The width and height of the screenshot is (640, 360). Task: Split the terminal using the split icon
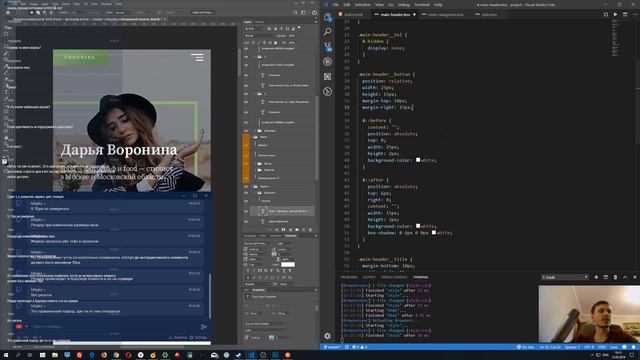click(606, 277)
